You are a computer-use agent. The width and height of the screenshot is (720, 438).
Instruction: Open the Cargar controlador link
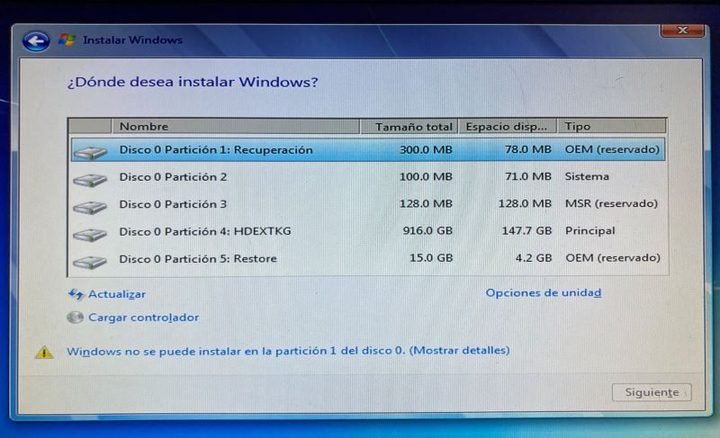click(x=143, y=317)
